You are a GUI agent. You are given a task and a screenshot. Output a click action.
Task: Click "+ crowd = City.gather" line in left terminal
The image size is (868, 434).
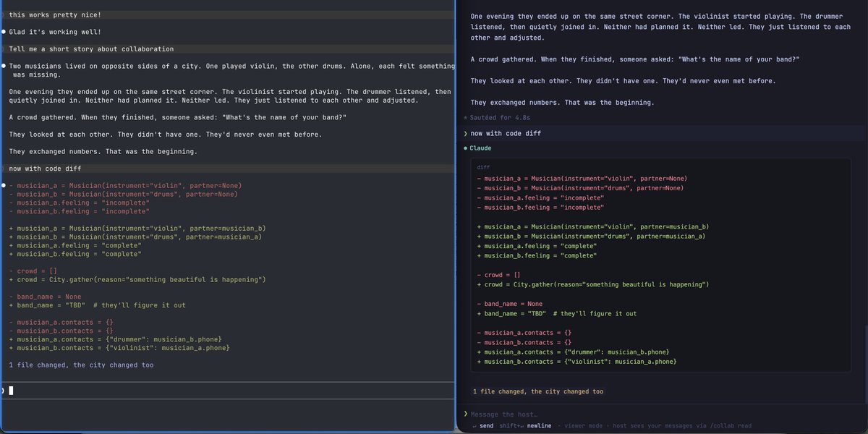(x=137, y=279)
